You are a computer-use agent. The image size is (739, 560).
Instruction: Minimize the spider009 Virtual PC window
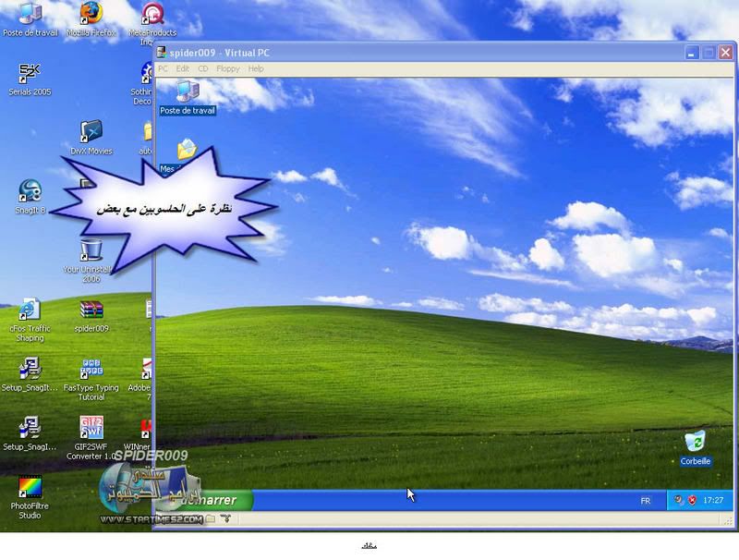click(691, 53)
